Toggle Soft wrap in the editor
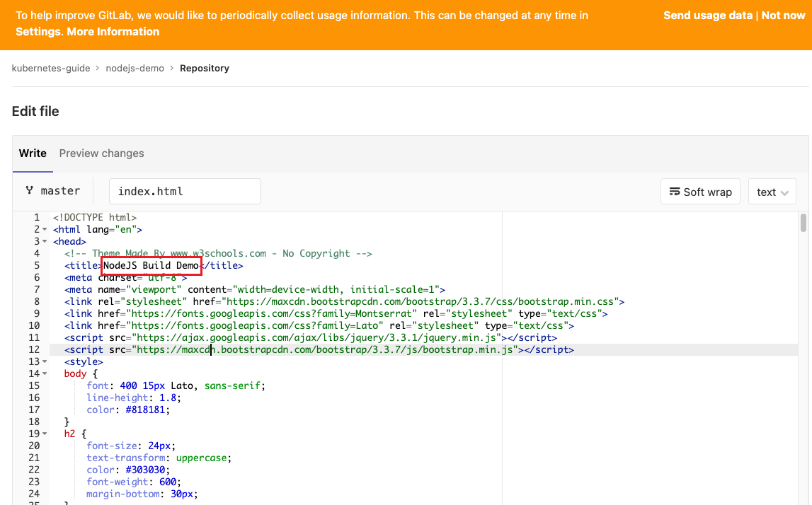The height and width of the screenshot is (505, 812). point(700,192)
